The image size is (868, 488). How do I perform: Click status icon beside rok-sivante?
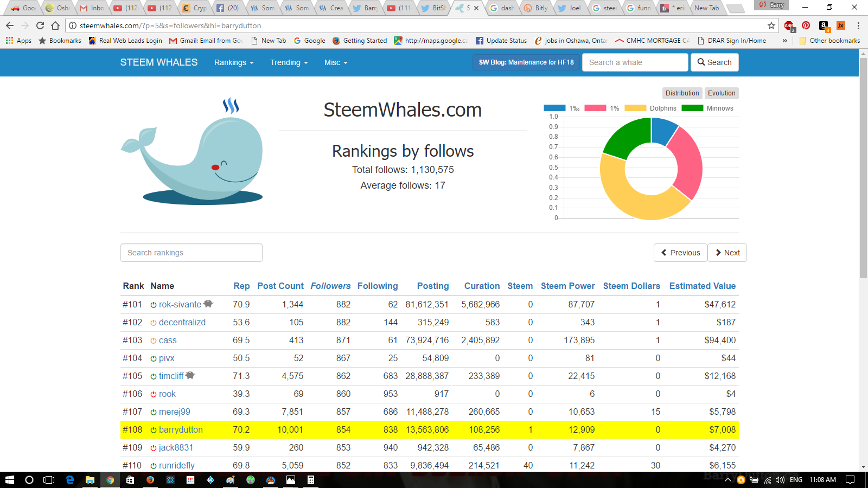154,305
